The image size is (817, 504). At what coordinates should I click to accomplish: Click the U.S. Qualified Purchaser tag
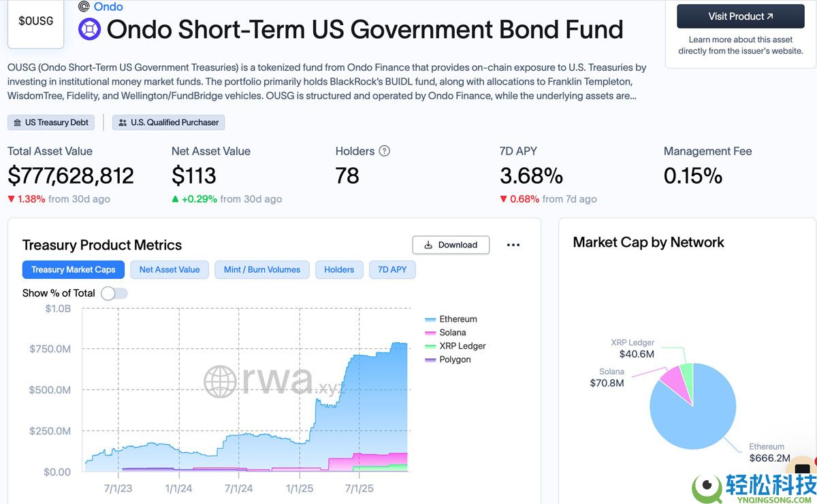(168, 122)
